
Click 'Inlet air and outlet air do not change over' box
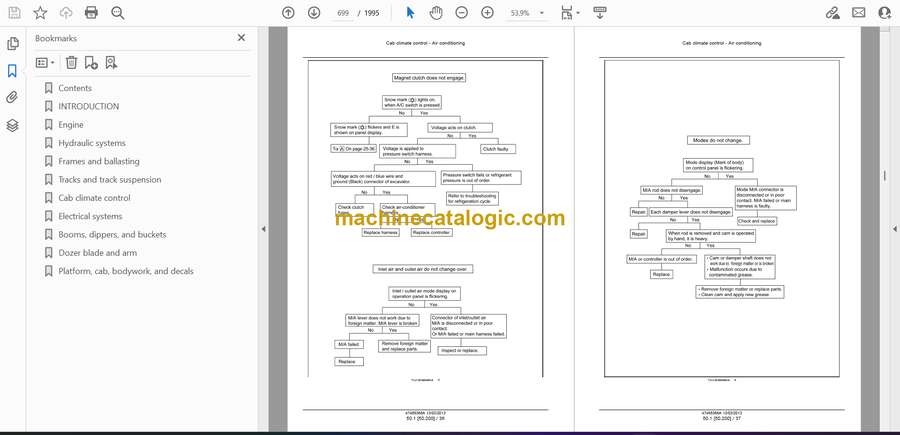coord(425,269)
